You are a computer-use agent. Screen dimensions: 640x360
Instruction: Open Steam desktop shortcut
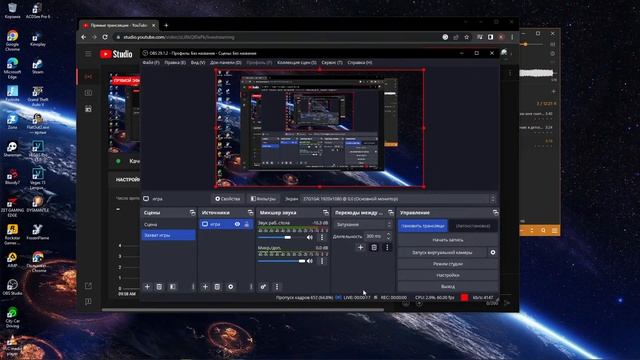click(x=38, y=67)
